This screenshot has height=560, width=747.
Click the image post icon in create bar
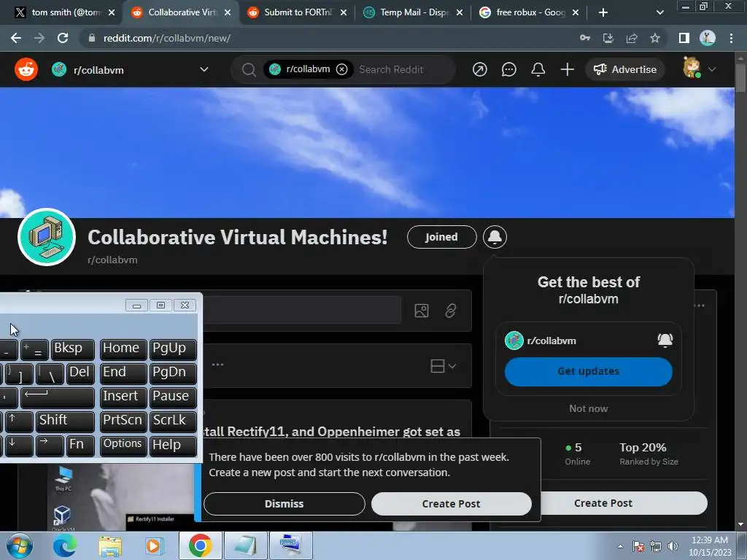coord(421,311)
